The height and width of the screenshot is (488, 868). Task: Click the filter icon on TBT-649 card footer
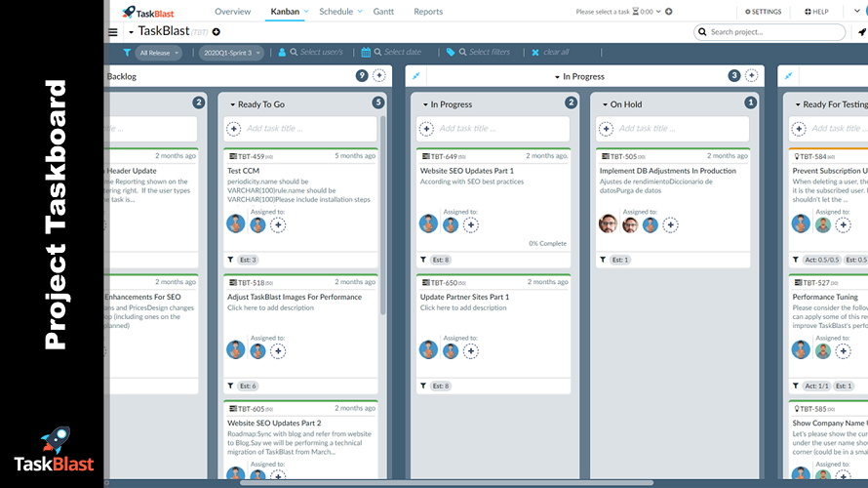pyautogui.click(x=423, y=260)
